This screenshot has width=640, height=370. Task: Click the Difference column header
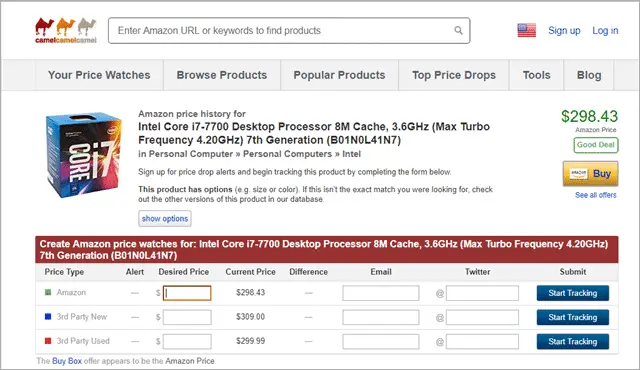pos(309,272)
